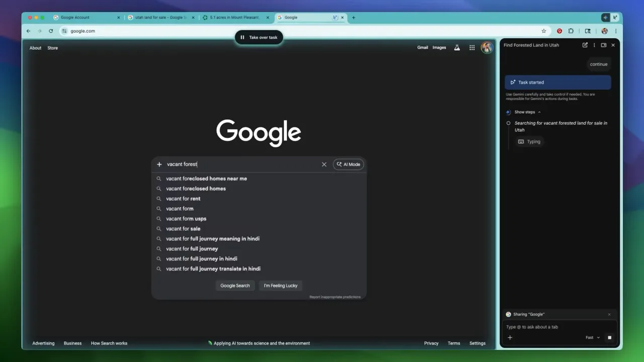The height and width of the screenshot is (362, 644).
Task: Open the Google account avatar on the page
Action: point(487,48)
